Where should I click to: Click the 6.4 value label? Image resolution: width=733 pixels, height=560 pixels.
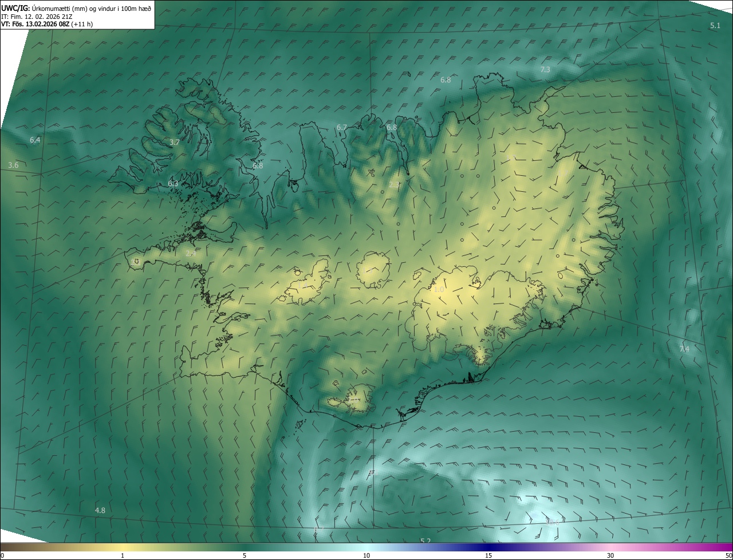[35, 140]
